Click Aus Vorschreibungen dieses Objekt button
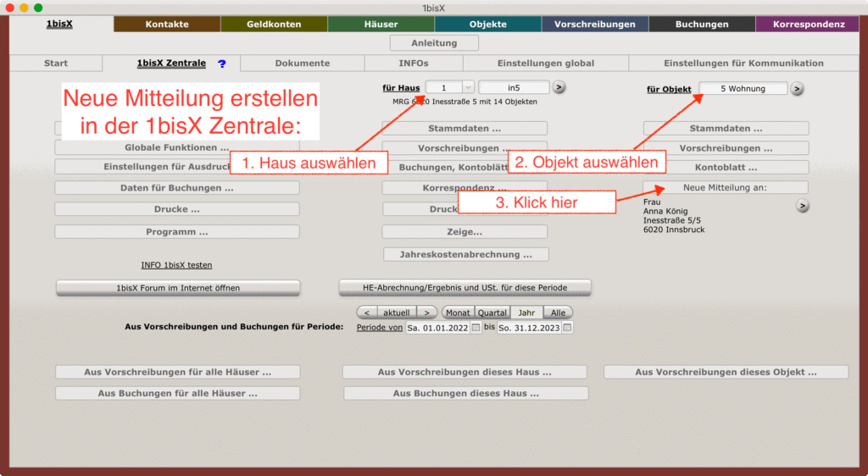 pos(726,372)
